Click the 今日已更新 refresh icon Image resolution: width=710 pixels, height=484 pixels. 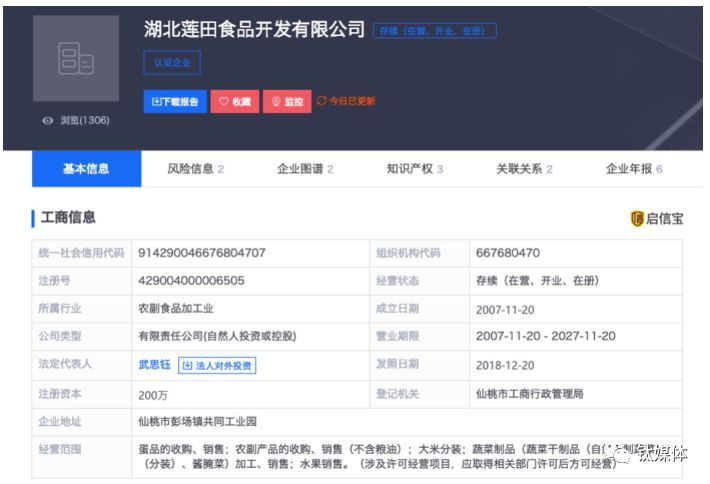click(321, 101)
